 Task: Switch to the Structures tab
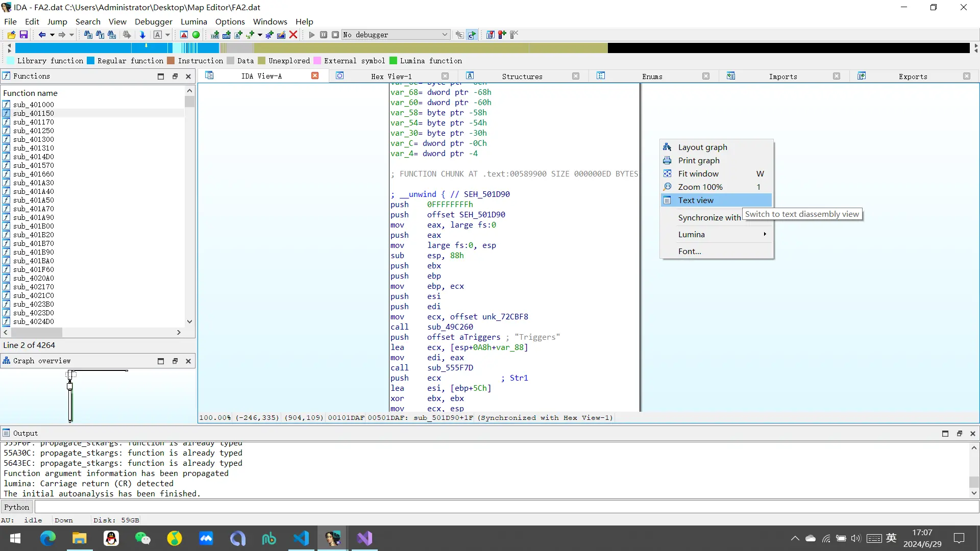point(522,76)
